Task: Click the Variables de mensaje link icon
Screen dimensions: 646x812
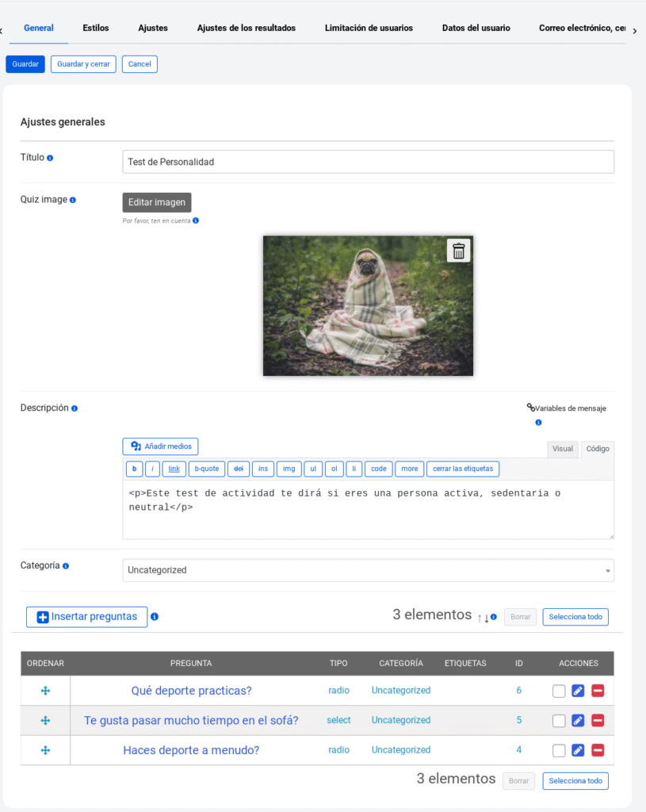Action: point(530,408)
